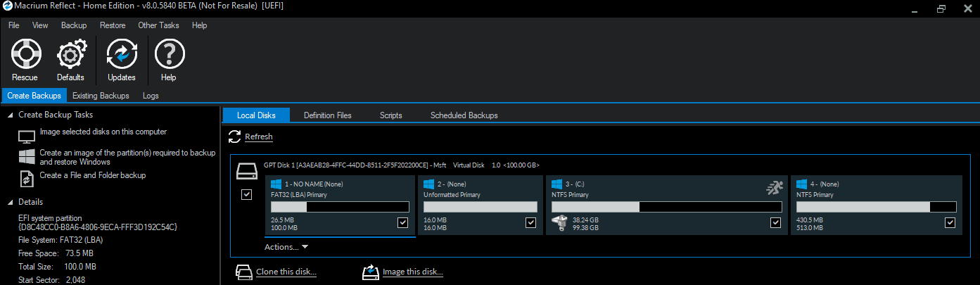
Task: Open the View menu
Action: [x=40, y=25]
